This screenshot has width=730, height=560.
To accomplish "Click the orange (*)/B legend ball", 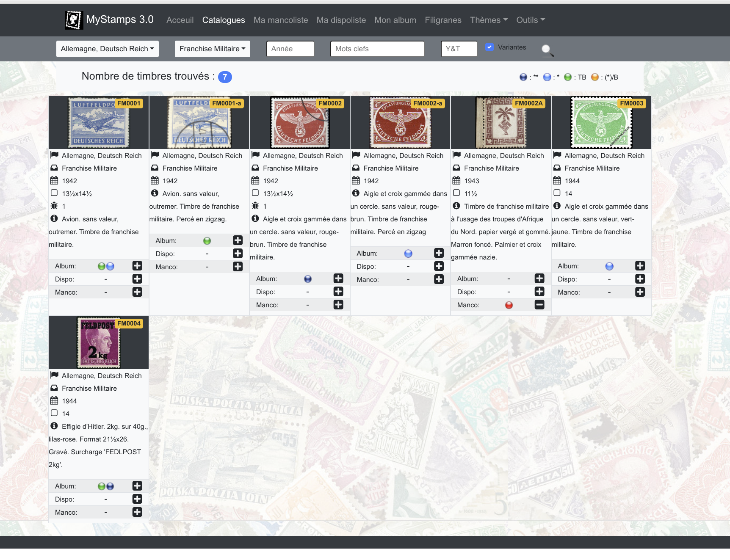I will [595, 77].
